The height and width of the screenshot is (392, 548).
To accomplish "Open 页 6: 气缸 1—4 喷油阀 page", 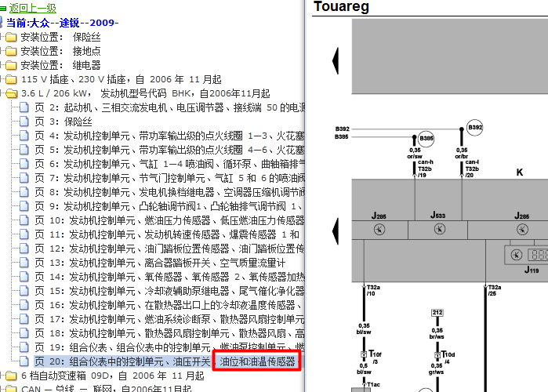I will [169, 164].
